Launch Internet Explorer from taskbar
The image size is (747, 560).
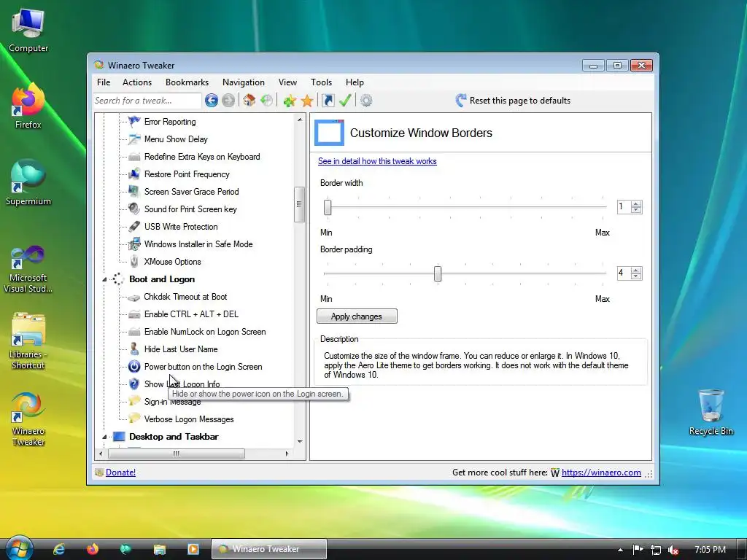[x=59, y=550]
